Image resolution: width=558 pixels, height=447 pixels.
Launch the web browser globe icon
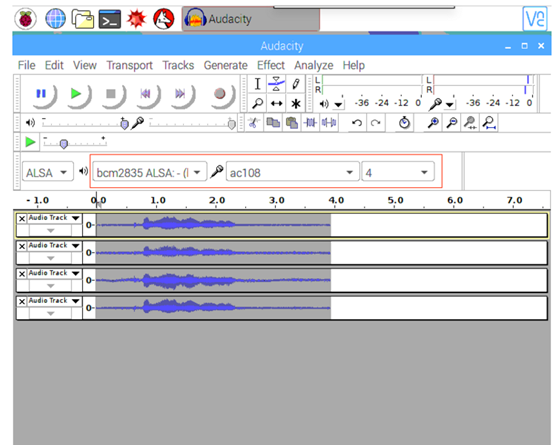tap(56, 19)
